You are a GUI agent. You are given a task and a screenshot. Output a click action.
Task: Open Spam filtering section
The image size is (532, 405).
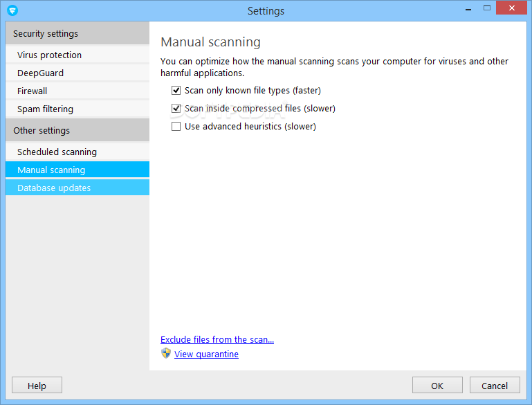(77, 109)
